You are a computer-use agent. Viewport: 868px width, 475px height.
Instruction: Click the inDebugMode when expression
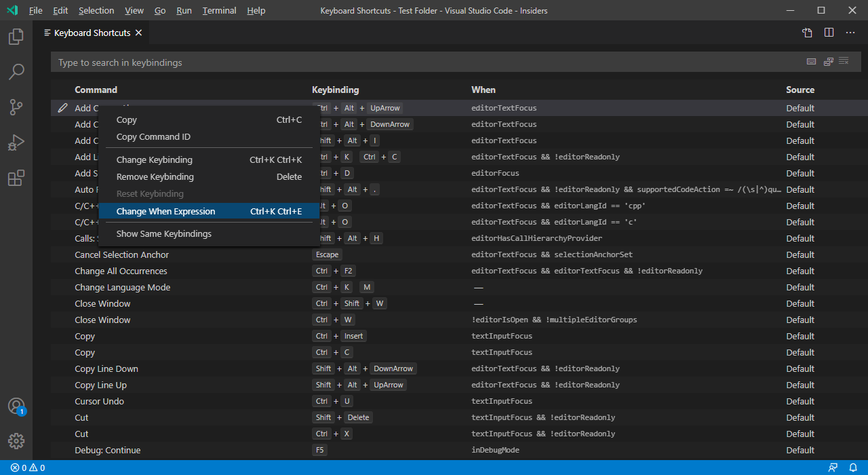pos(496,450)
